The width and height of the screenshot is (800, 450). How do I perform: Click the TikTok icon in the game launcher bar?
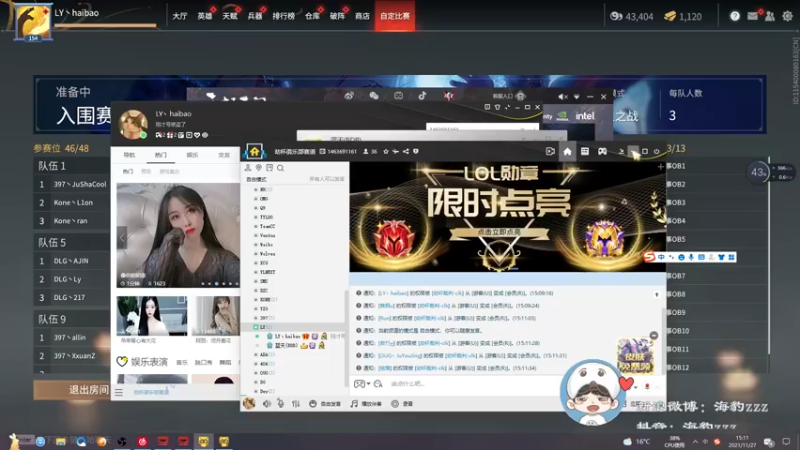tap(422, 95)
